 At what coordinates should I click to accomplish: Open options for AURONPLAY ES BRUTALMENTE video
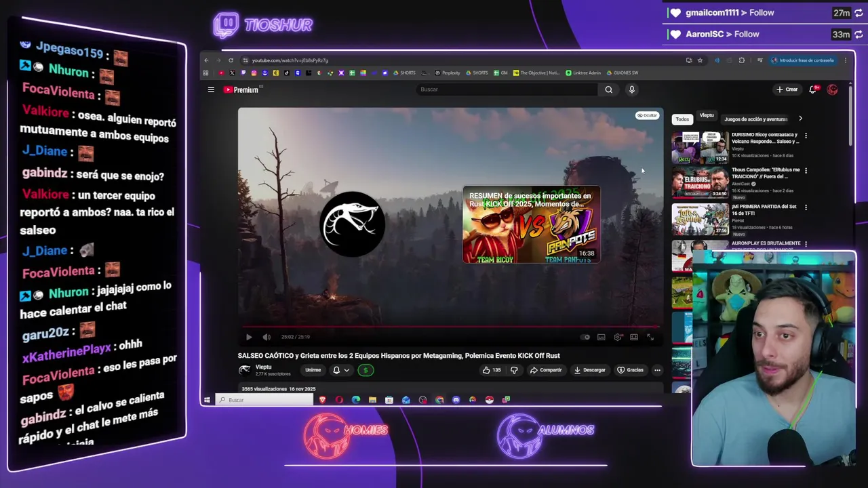[x=806, y=243]
